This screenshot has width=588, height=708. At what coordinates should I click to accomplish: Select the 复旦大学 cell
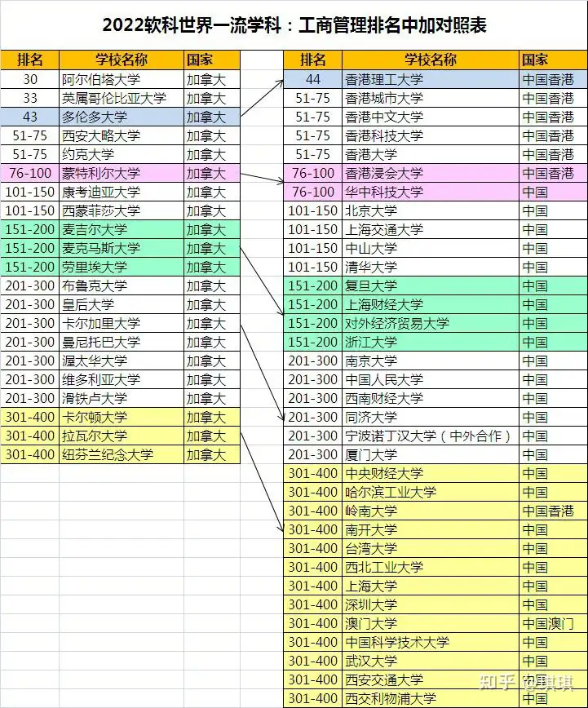(430, 285)
